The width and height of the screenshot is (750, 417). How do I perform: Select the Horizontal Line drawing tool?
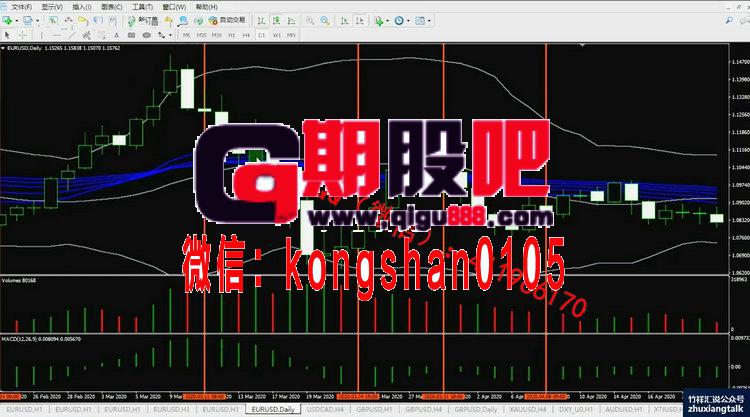56,35
